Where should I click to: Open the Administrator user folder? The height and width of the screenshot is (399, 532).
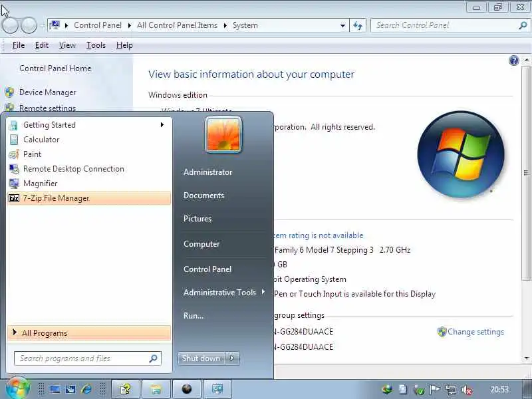(207, 172)
